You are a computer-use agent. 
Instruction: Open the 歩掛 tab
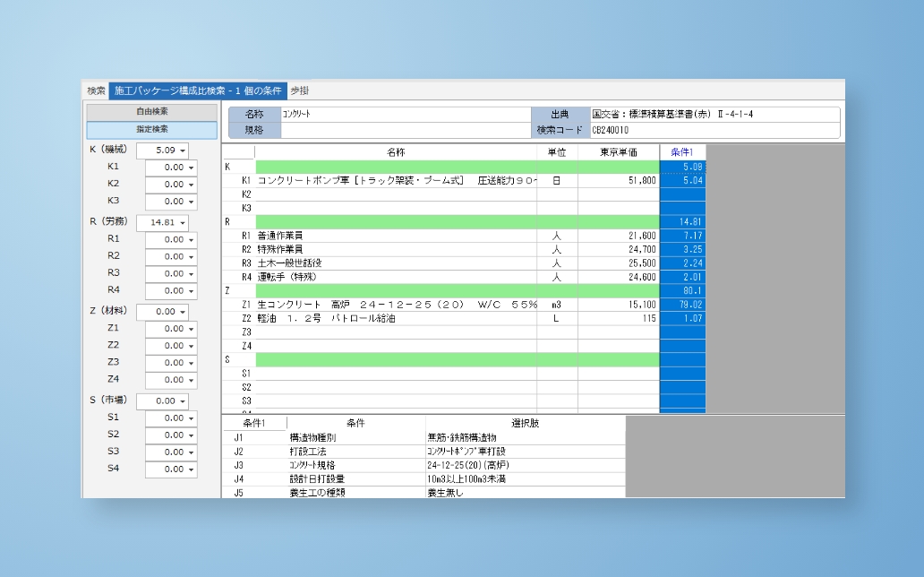pyautogui.click(x=299, y=90)
